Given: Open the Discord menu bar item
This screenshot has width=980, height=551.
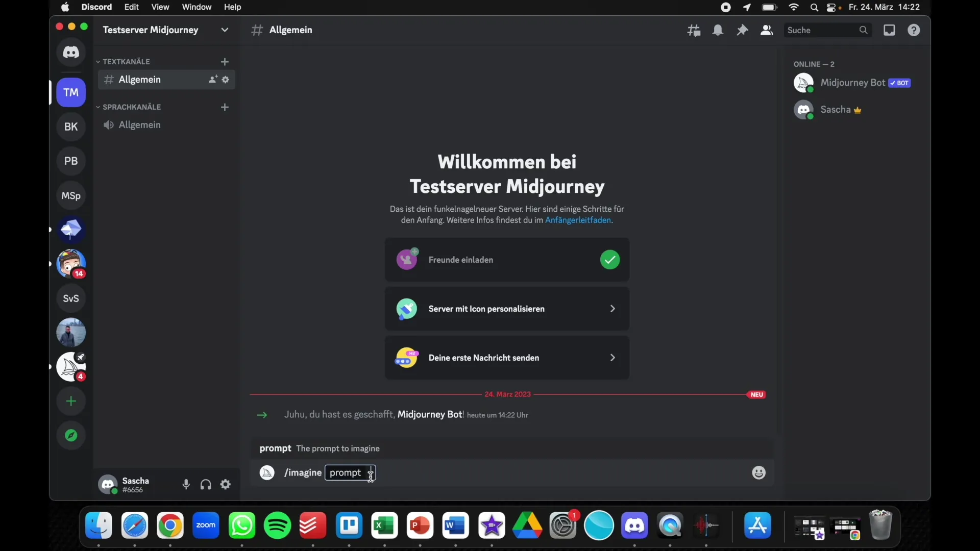Looking at the screenshot, I should coord(96,7).
